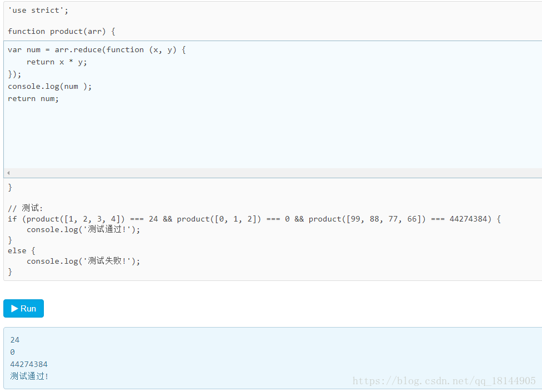Click the if statement with product([1, 2, 3, 4])

254,219
